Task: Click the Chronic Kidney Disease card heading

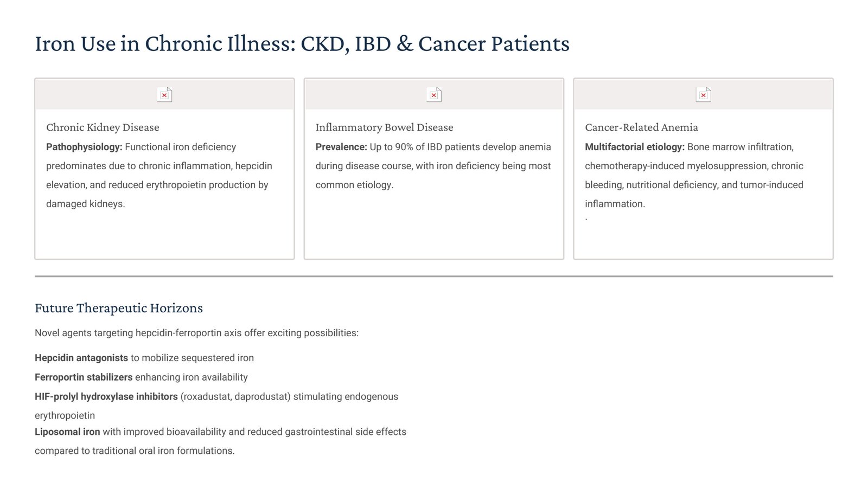Action: 103,127
